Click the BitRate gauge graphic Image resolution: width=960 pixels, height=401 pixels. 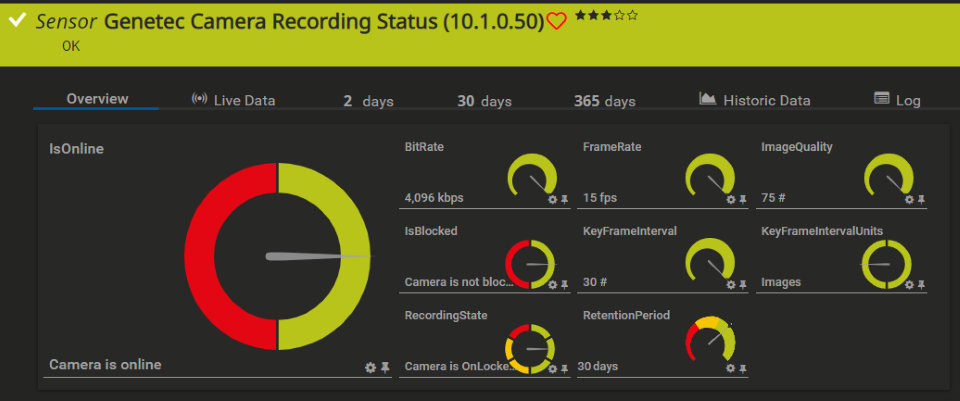531,174
